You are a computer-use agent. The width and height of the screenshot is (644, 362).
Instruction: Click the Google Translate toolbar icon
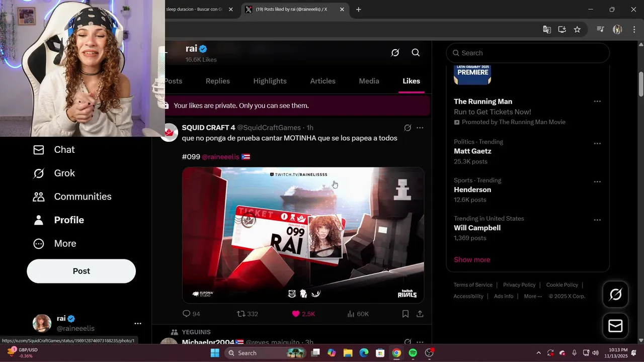pos(547,30)
